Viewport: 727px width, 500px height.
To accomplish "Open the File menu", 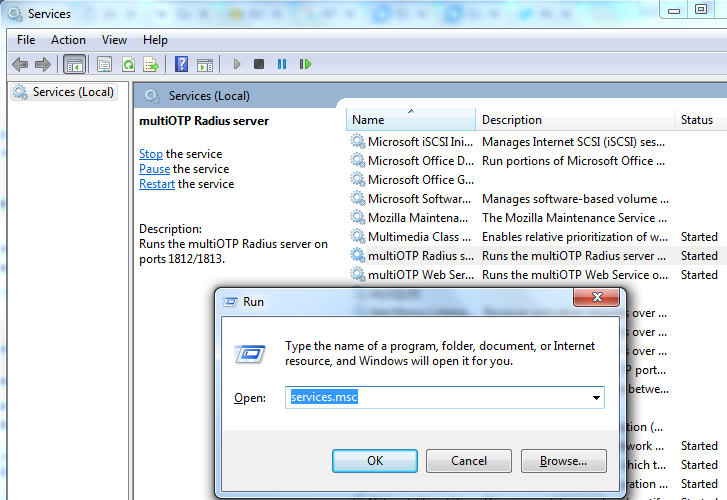I will tap(26, 40).
